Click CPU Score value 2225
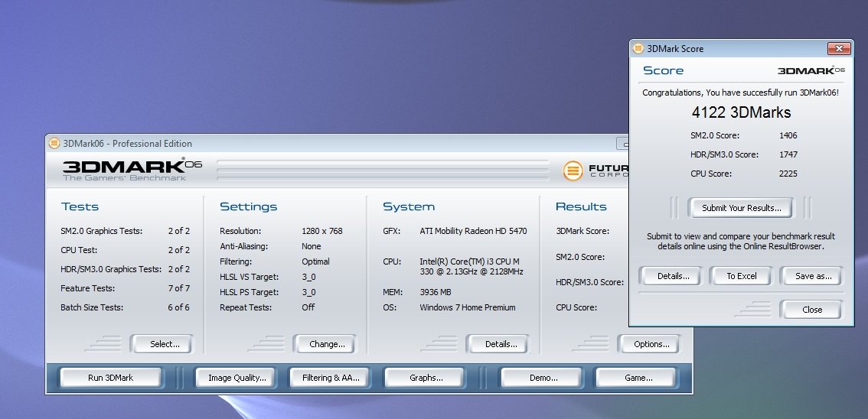The image size is (868, 419). pos(788,174)
